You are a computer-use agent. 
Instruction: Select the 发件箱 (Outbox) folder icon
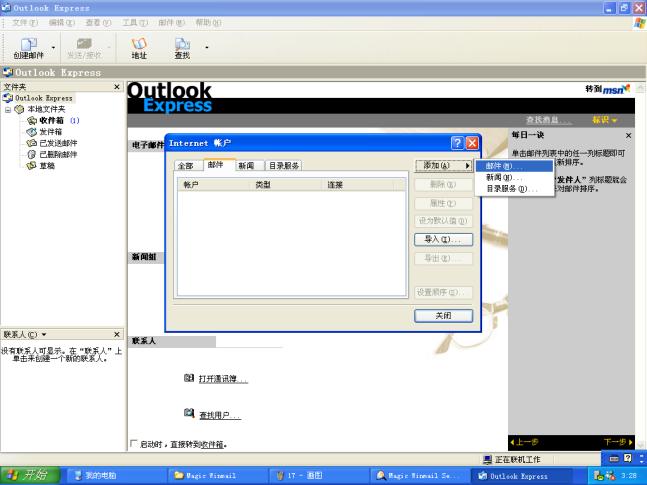tap(31, 131)
